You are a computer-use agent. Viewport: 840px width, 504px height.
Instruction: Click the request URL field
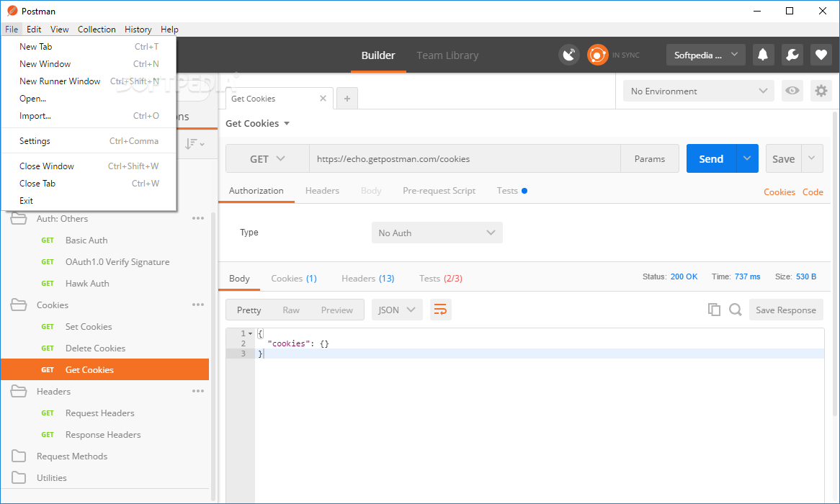[465, 158]
